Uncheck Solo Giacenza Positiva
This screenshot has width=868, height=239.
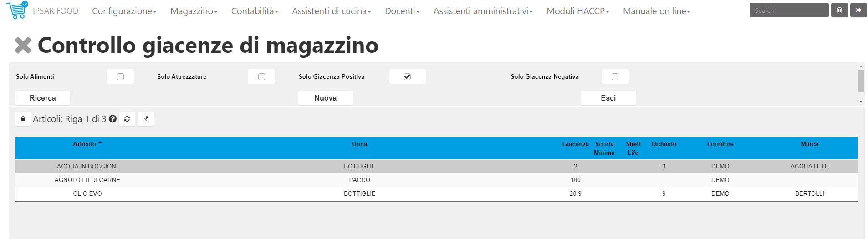407,76
